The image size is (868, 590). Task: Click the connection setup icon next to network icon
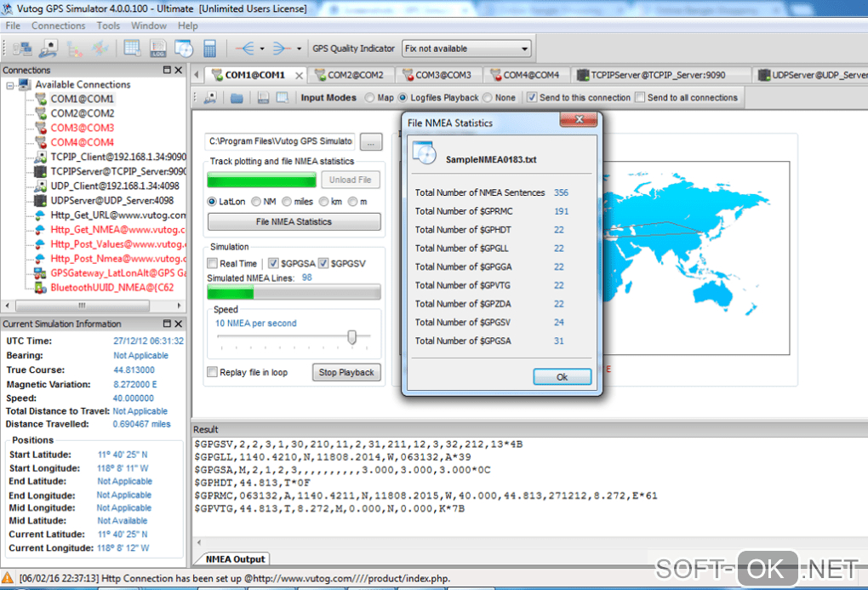(x=49, y=49)
